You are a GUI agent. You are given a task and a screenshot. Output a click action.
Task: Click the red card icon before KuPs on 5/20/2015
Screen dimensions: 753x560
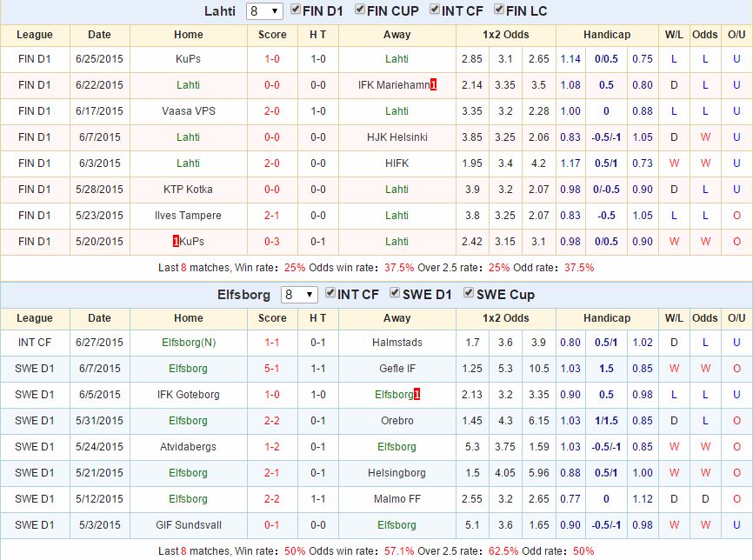(x=176, y=241)
